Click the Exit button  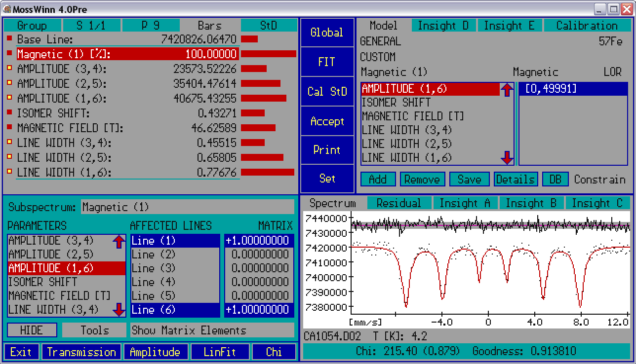point(21,352)
